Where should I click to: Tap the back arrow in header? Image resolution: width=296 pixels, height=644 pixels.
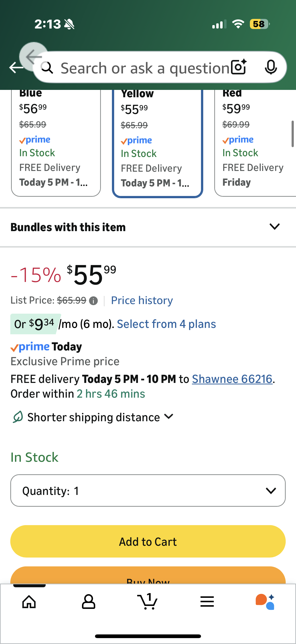(x=16, y=68)
